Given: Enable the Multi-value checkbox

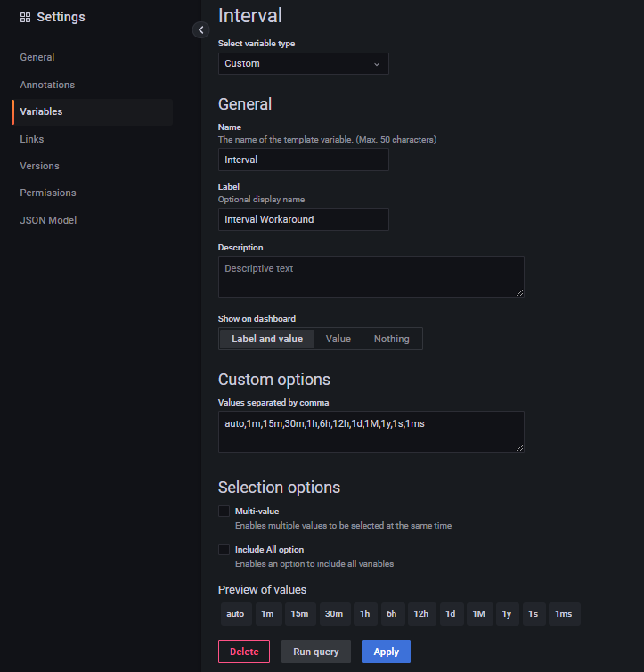Looking at the screenshot, I should click(224, 512).
